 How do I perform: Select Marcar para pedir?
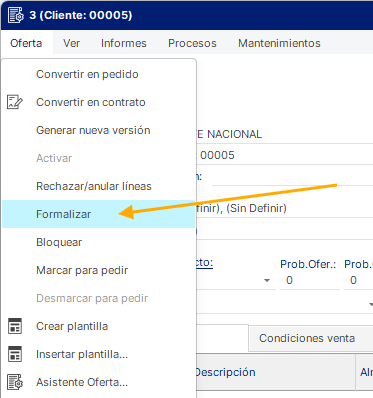pyautogui.click(x=98, y=270)
